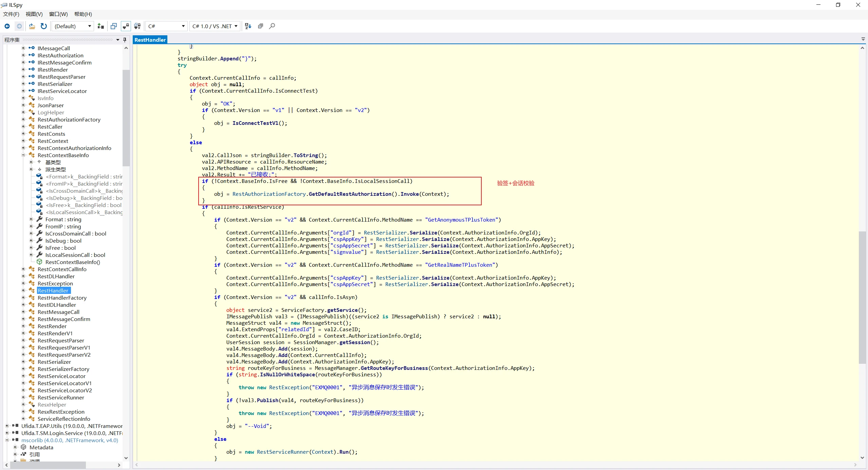This screenshot has height=470, width=868.
Task: Click the forward navigation arrow
Action: coord(19,26)
